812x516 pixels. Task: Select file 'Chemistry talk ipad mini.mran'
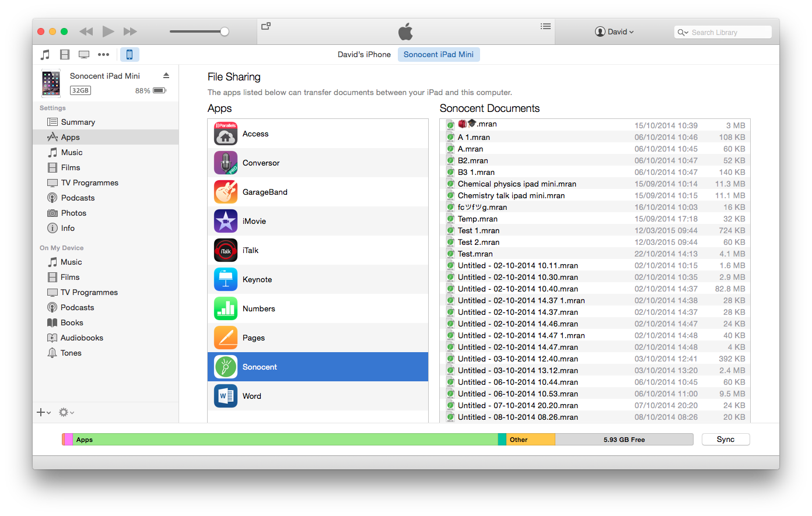pyautogui.click(x=595, y=195)
